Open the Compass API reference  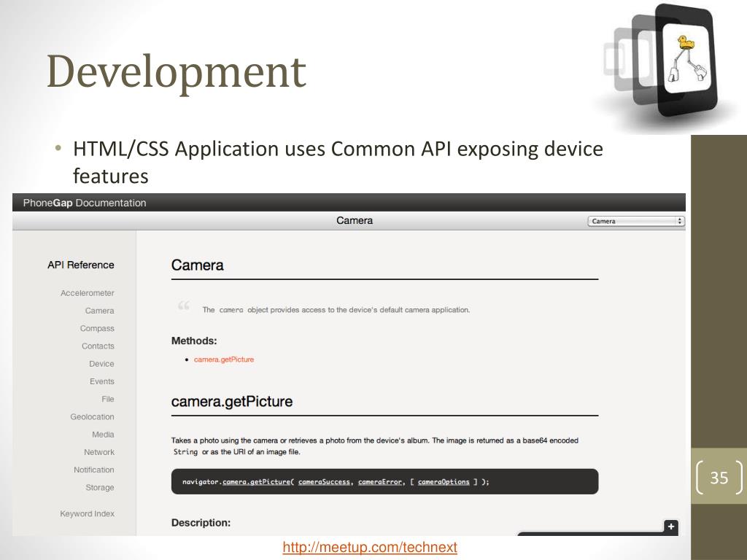(97, 329)
